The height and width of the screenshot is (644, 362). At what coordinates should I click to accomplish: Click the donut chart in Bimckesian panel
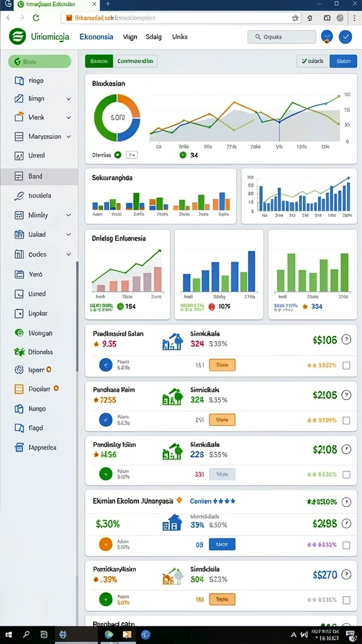[x=118, y=118]
